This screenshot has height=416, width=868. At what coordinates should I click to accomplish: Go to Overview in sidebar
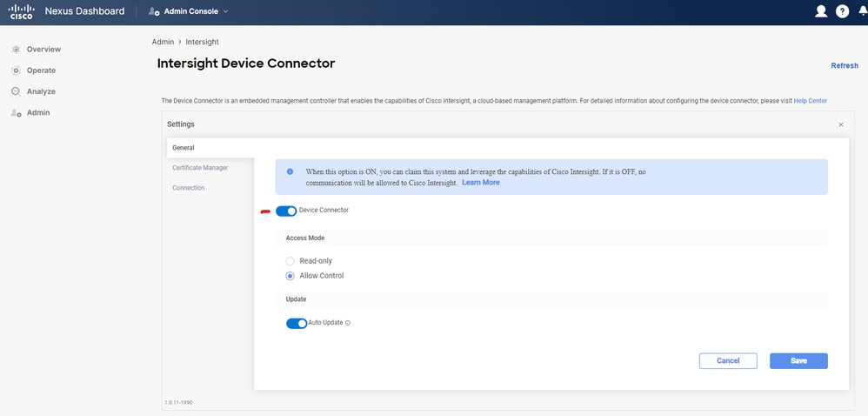coord(43,50)
